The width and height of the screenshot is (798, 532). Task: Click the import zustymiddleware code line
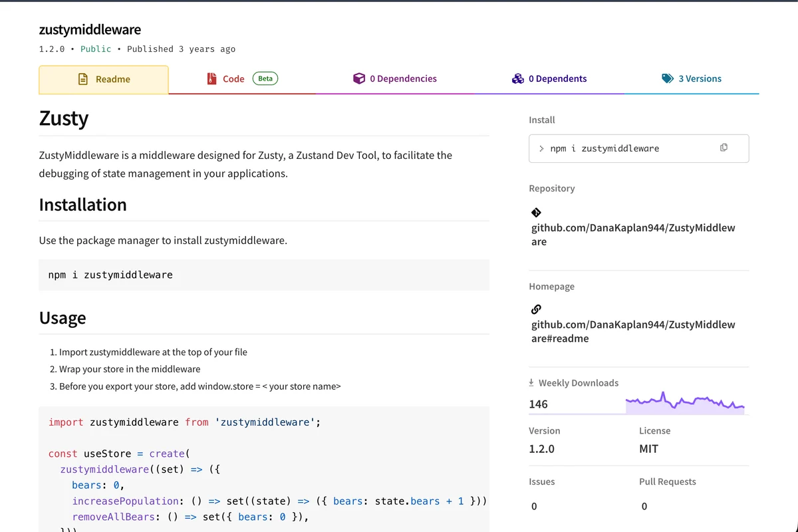[184, 422]
